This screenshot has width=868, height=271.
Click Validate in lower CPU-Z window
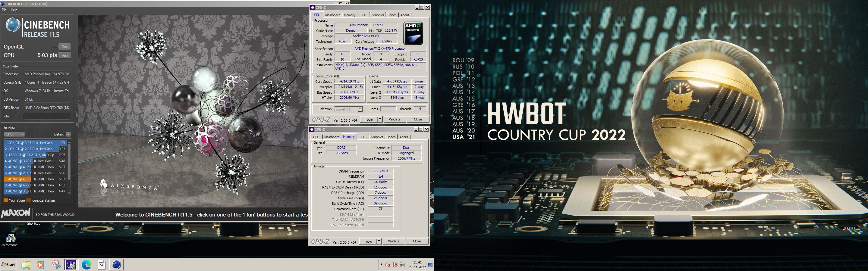(394, 241)
